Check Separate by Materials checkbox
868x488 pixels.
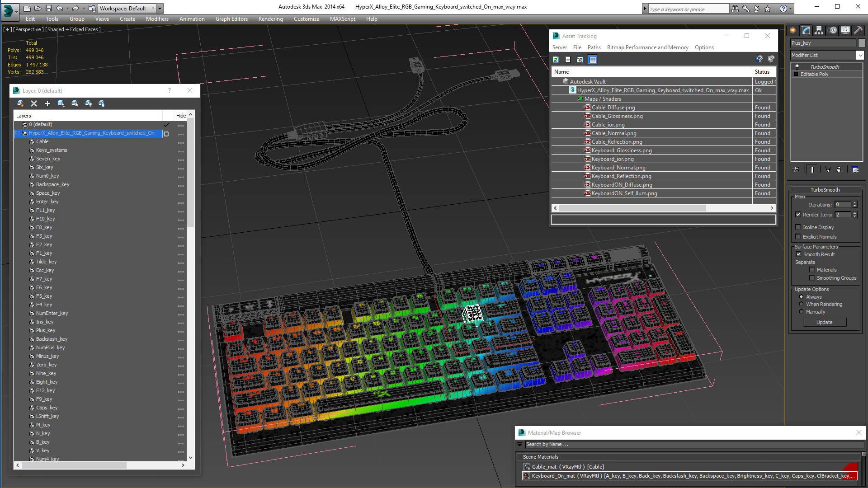coord(812,270)
